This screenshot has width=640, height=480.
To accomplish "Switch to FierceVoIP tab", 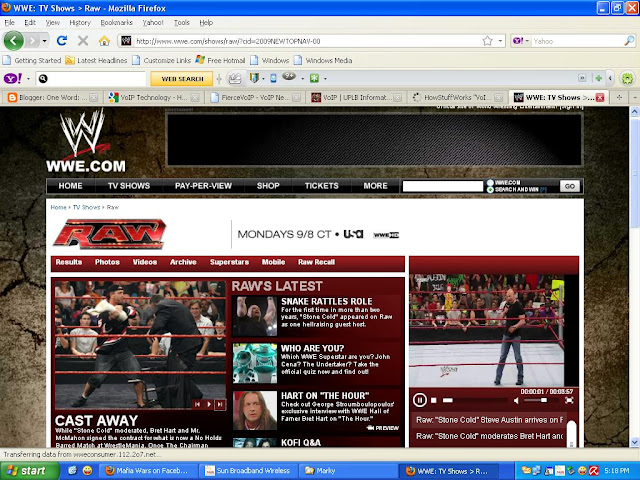I will click(x=253, y=98).
